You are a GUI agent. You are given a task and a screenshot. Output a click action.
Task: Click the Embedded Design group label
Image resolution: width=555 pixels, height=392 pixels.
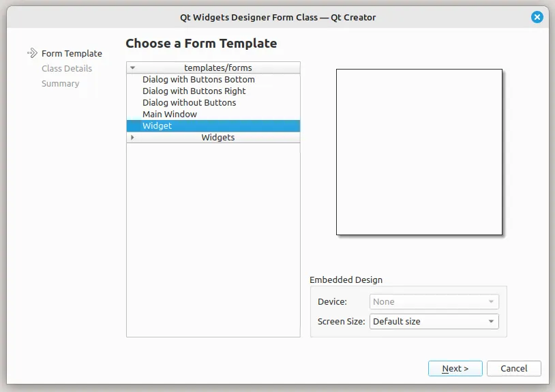346,280
